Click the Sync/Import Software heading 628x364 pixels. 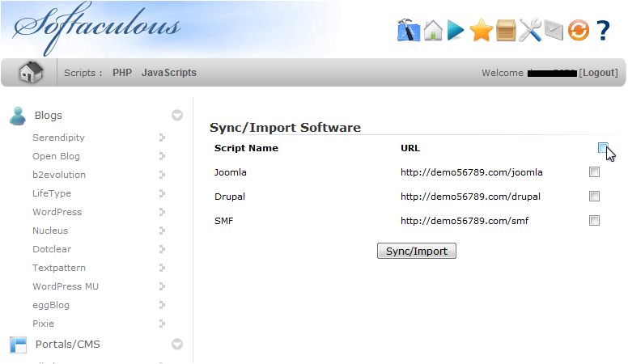285,127
